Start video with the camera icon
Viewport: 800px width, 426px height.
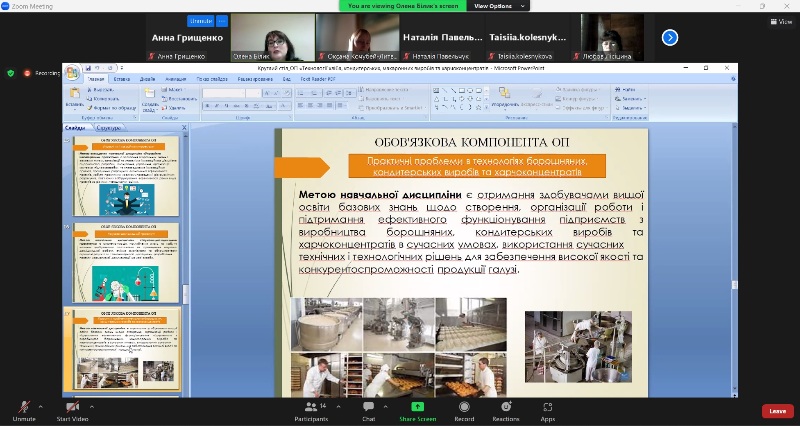coord(72,407)
